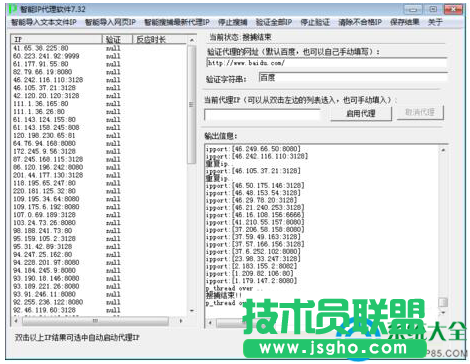This screenshot has width=470, height=364.
Task: Select the row 93.91.246.11:8080
Action: 44,294
